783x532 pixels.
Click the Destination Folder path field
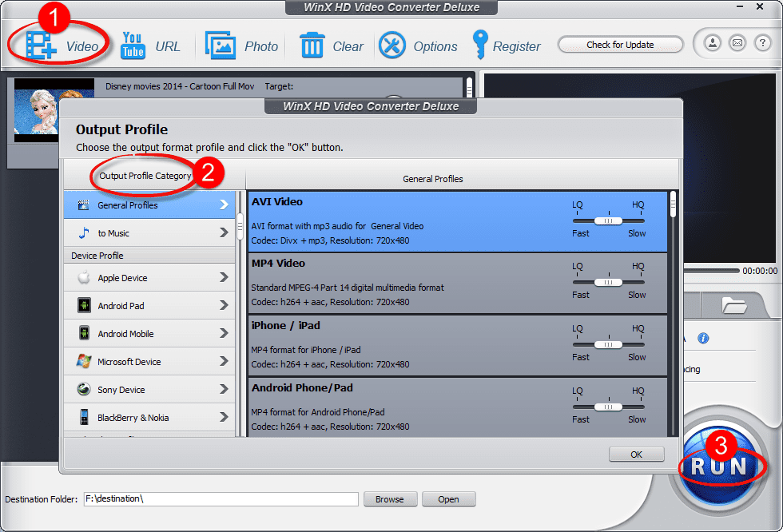[x=221, y=499]
